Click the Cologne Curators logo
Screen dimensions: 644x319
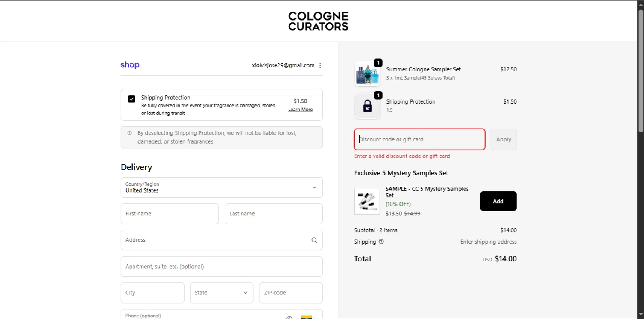click(318, 21)
